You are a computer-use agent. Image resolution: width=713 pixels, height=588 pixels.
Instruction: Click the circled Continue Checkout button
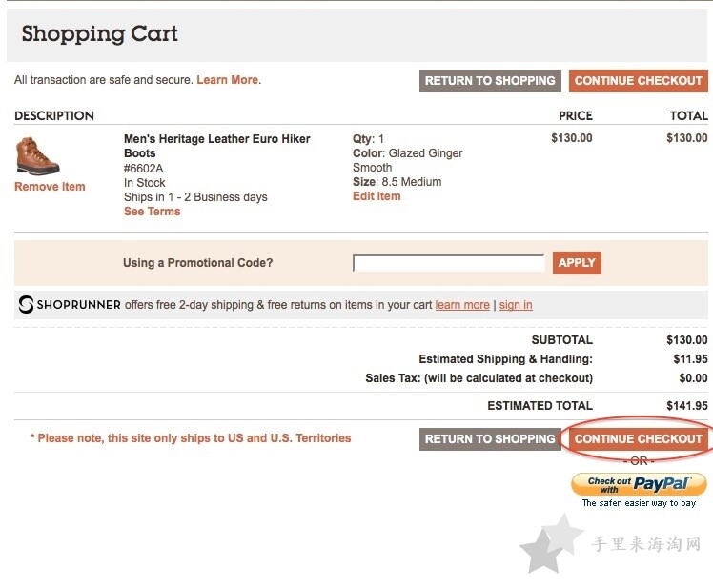pos(639,438)
